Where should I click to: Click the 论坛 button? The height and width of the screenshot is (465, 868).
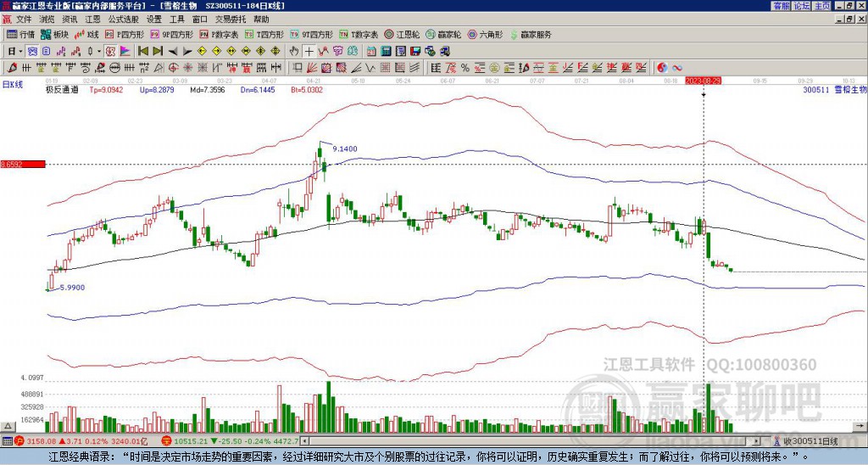(802, 6)
